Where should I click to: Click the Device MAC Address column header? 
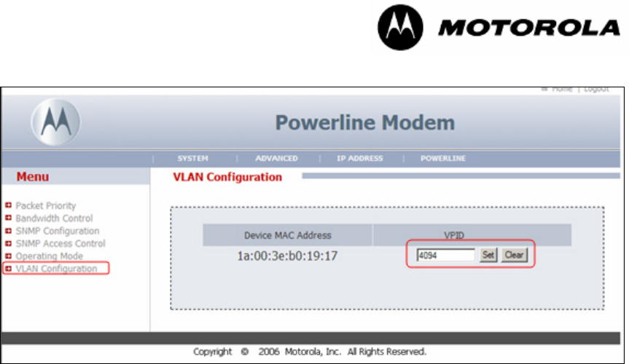point(288,235)
